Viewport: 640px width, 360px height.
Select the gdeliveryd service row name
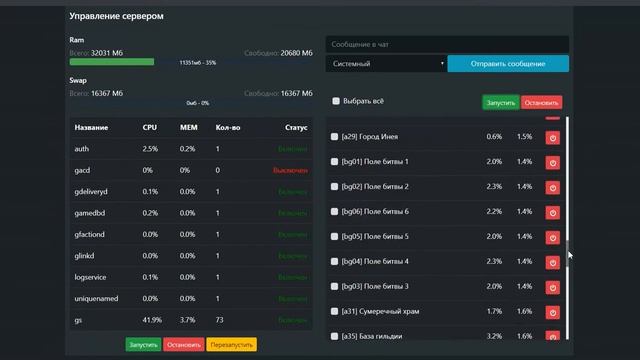click(91, 191)
